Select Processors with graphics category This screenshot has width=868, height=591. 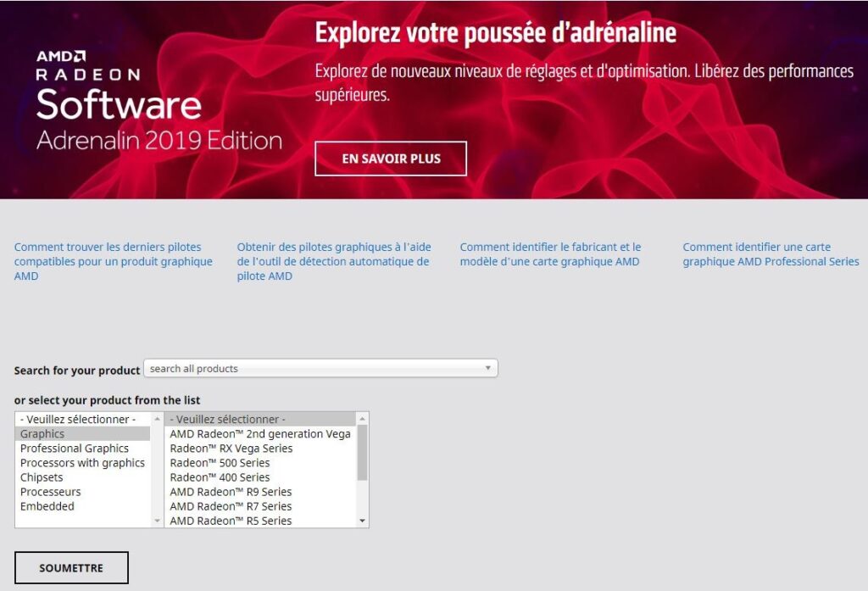(82, 462)
